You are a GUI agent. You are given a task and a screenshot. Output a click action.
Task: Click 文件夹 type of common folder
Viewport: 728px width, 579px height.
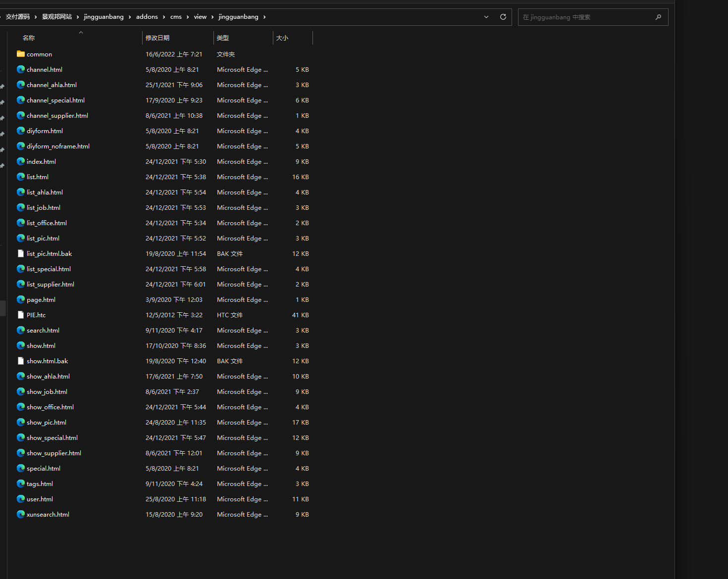(x=226, y=54)
